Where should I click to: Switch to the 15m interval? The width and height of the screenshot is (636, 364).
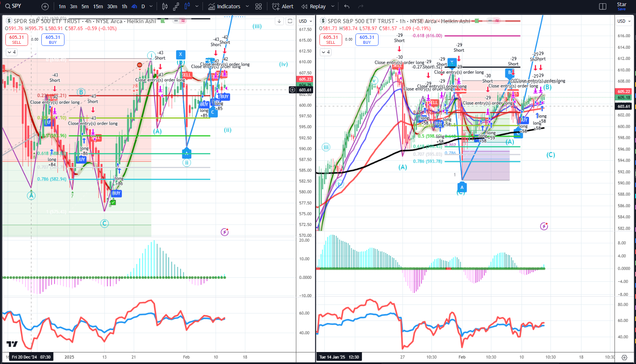pyautogui.click(x=98, y=7)
